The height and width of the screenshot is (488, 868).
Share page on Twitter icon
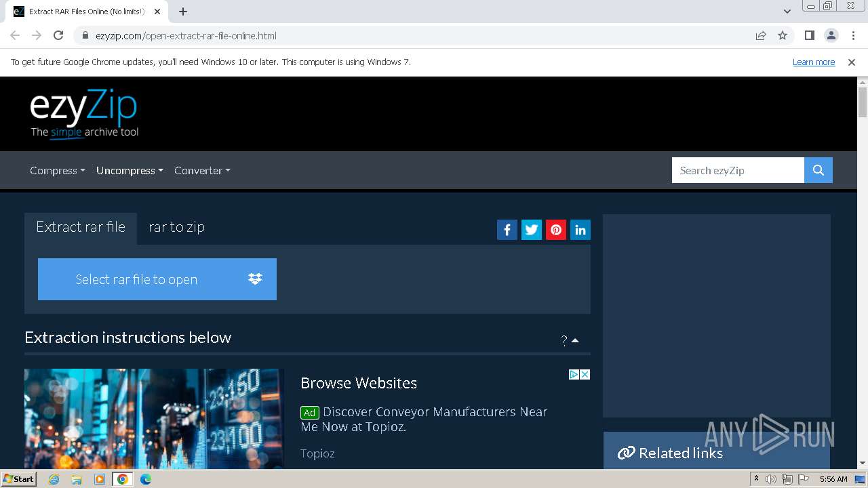coord(532,230)
